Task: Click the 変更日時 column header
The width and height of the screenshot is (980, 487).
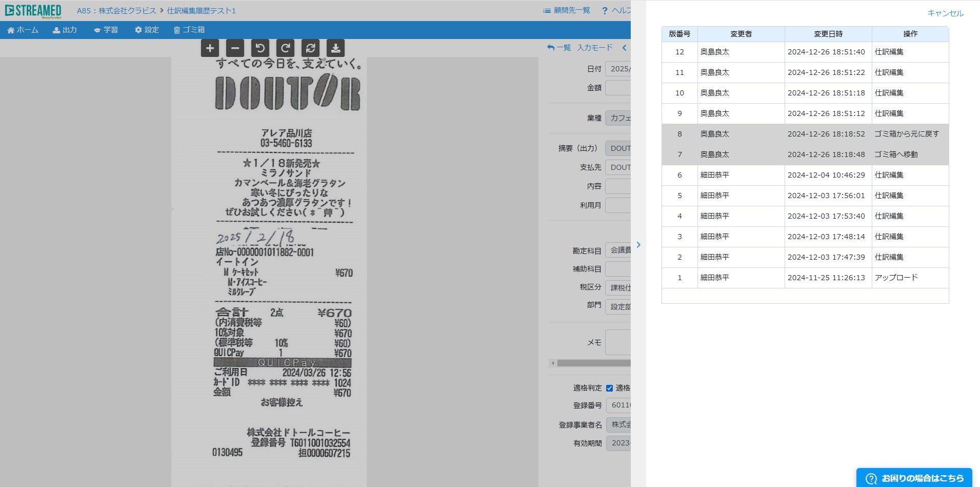Action: coord(828,34)
